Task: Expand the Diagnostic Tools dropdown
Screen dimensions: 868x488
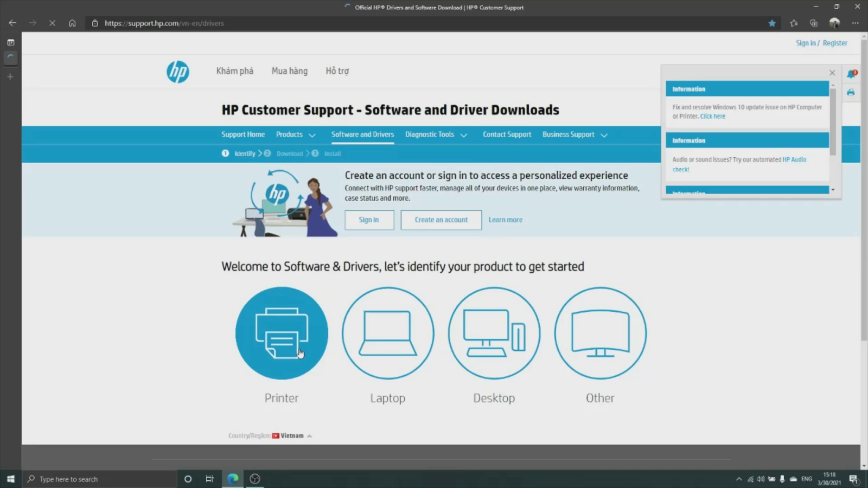Action: click(436, 134)
